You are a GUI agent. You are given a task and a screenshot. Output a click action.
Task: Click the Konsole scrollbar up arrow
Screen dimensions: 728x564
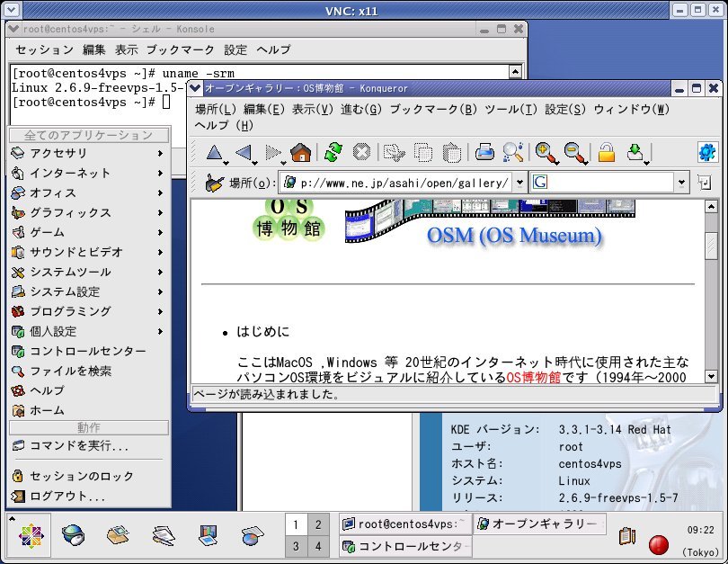515,72
